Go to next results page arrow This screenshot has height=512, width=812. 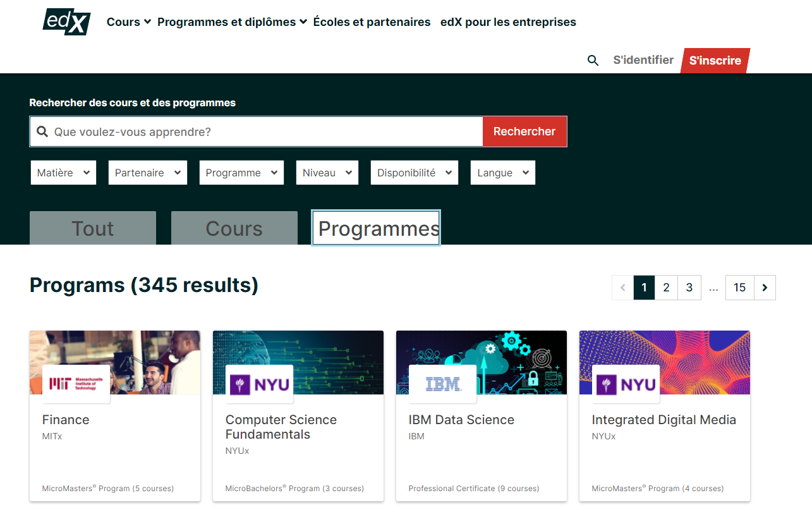(765, 288)
